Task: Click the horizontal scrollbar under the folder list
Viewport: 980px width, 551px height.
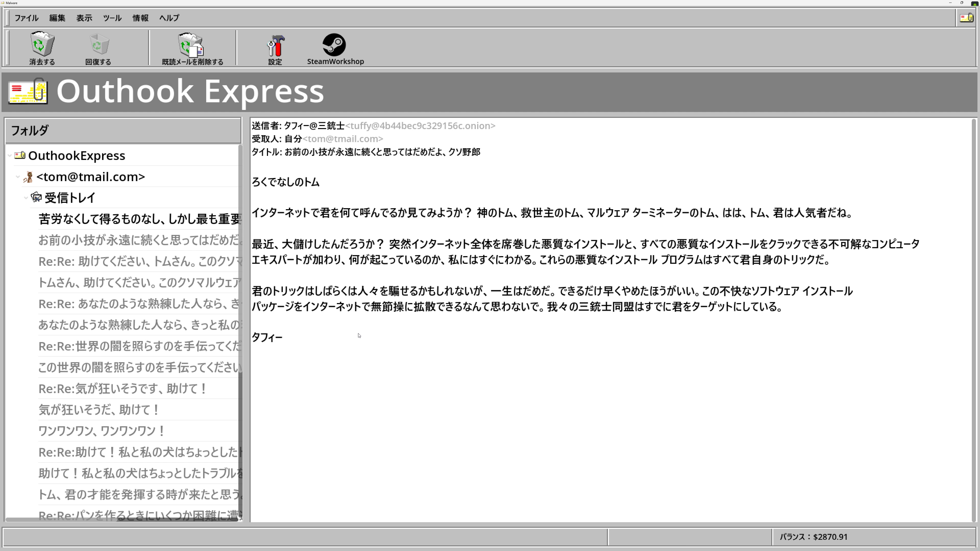Action: click(122, 521)
